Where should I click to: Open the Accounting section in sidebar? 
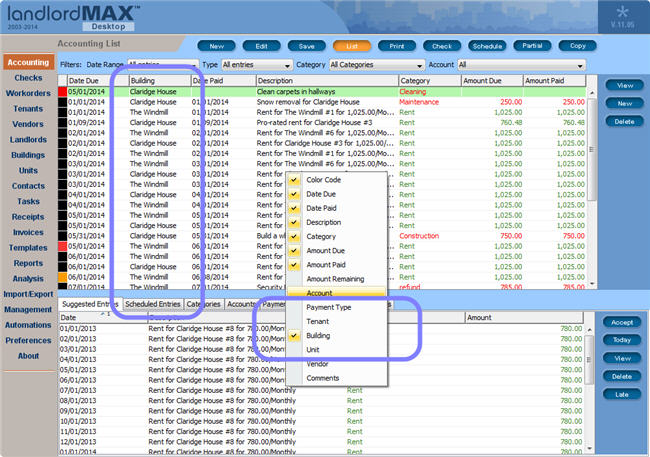coord(28,62)
